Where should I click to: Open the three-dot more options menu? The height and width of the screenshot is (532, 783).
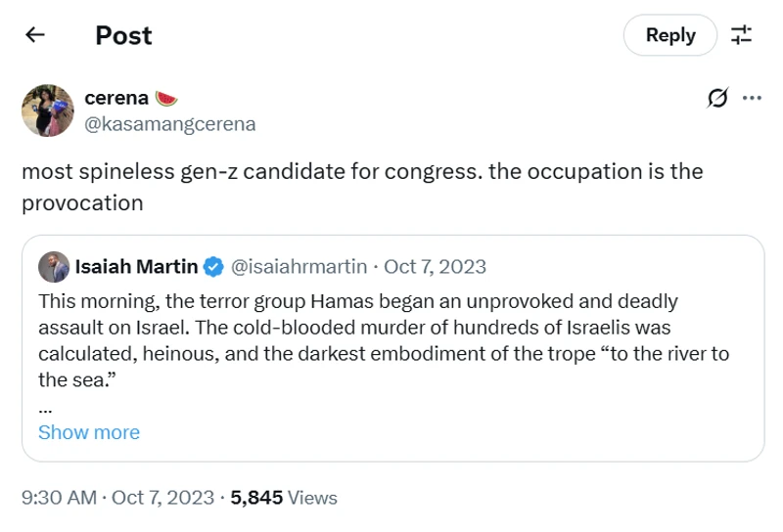pos(752,98)
